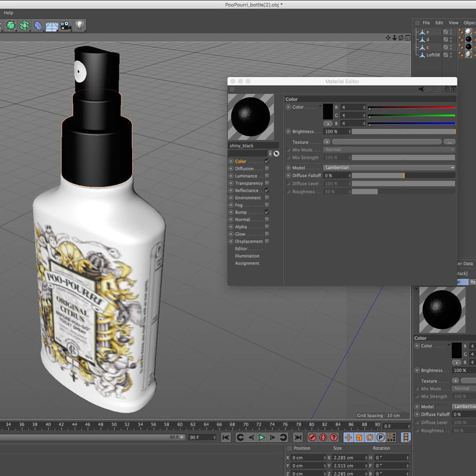Click the texture browse '...' button
This screenshot has height=476, width=476.
[x=449, y=142]
